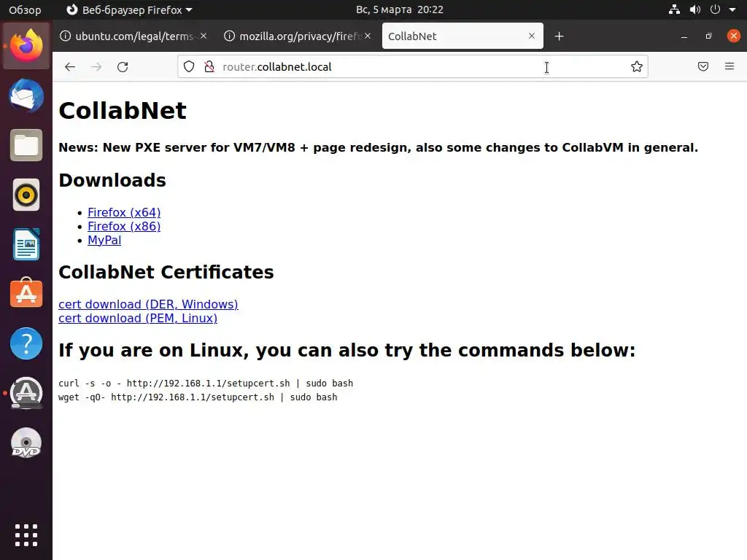
Task: Open the tracking protection shield icon
Action: (x=189, y=66)
